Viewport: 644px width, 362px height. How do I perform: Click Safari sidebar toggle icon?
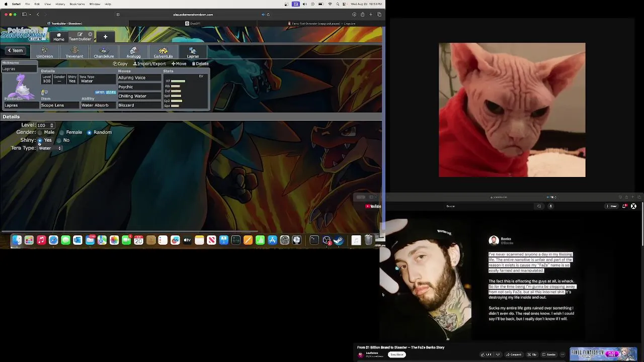coord(24,15)
